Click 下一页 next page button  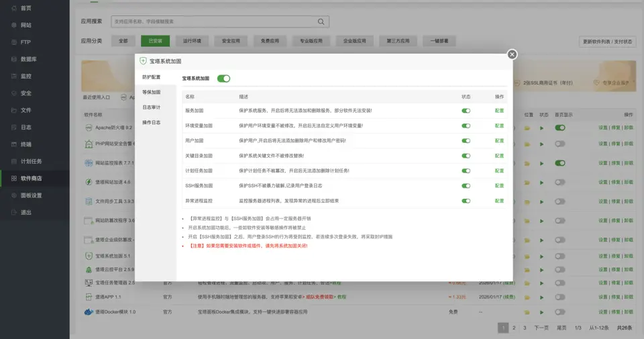tap(541, 328)
